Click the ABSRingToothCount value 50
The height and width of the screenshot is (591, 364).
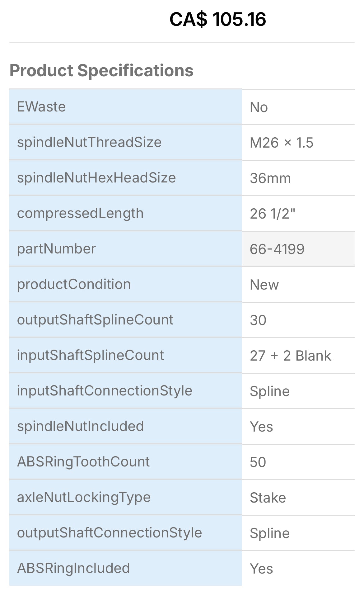[x=258, y=462]
